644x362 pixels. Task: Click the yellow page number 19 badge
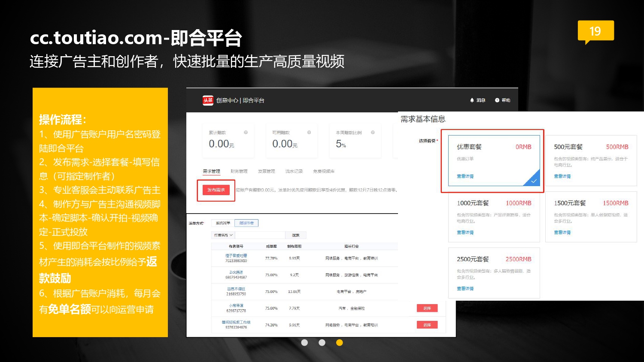click(x=596, y=32)
